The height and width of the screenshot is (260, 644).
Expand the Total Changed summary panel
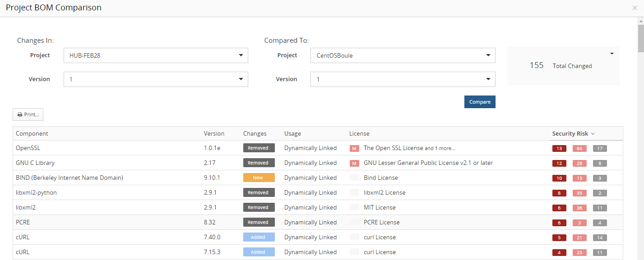[x=612, y=54]
